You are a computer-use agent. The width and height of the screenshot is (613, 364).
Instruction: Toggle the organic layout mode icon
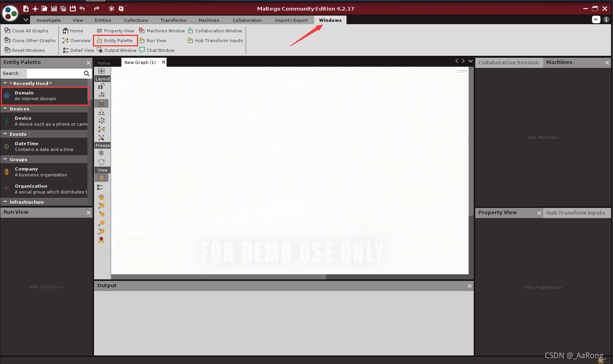coord(101,129)
